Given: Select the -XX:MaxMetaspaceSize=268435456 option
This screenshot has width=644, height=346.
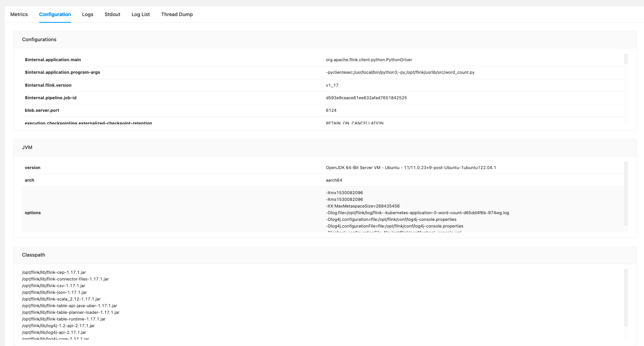Looking at the screenshot, I should (x=363, y=206).
